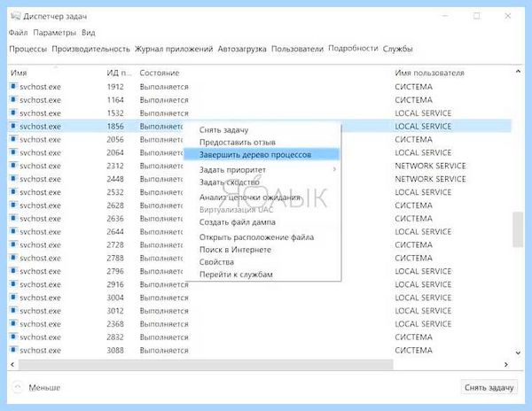Click the icon of svchost.exe PID 2368
532x411 pixels.
coord(13,323)
